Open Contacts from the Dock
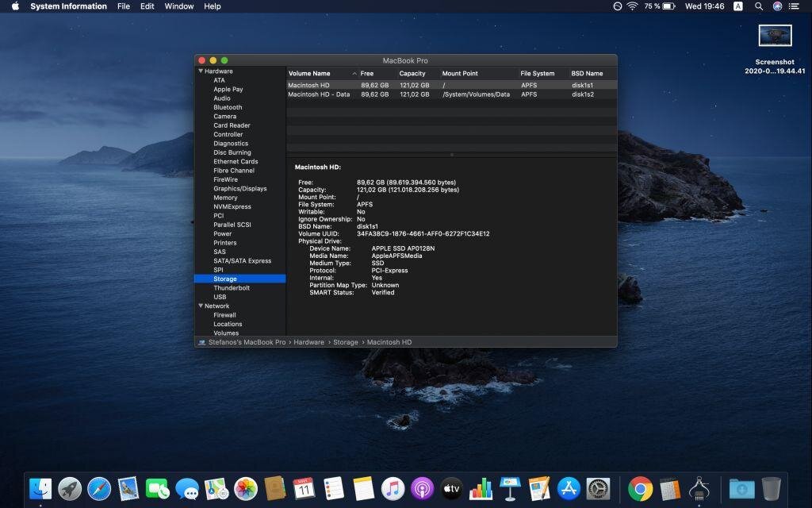812x508 pixels. pyautogui.click(x=275, y=488)
